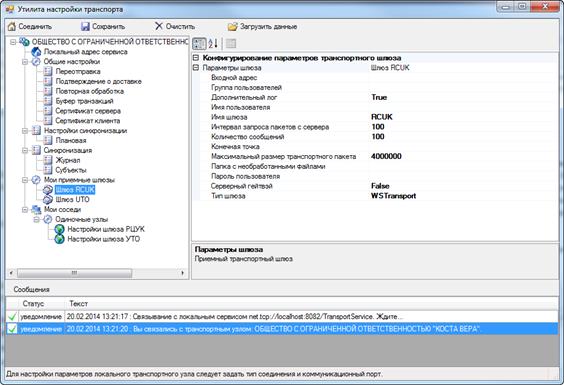Click the globe icon beside Локальный адрес сервиса

tap(36, 52)
